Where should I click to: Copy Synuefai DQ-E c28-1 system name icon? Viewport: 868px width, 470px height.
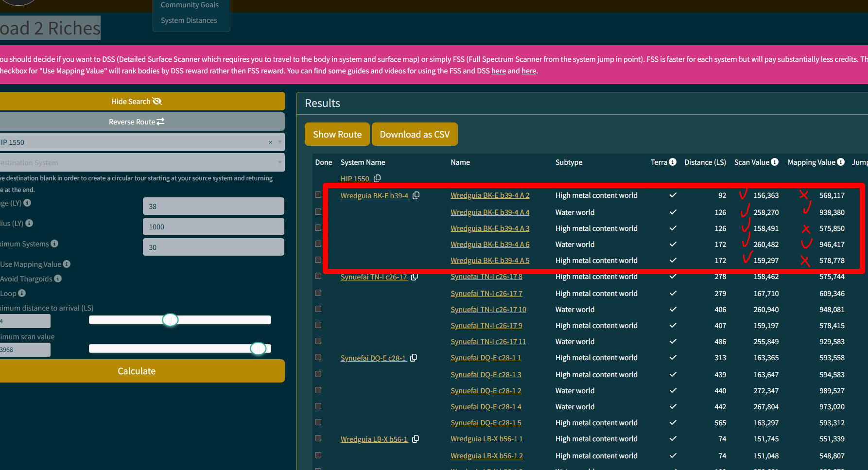click(x=414, y=358)
